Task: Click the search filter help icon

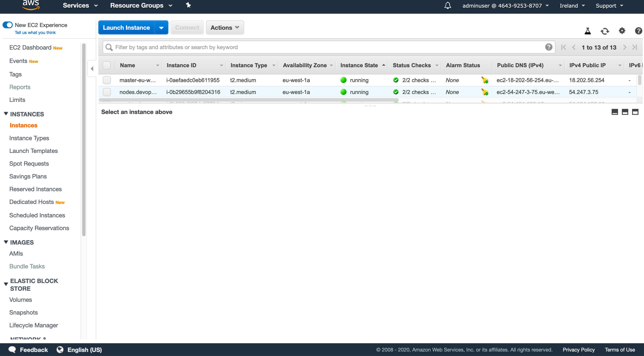Action: pos(548,47)
